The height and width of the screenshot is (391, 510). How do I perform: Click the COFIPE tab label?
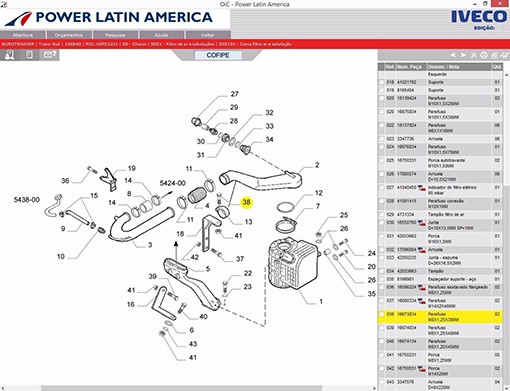(218, 55)
